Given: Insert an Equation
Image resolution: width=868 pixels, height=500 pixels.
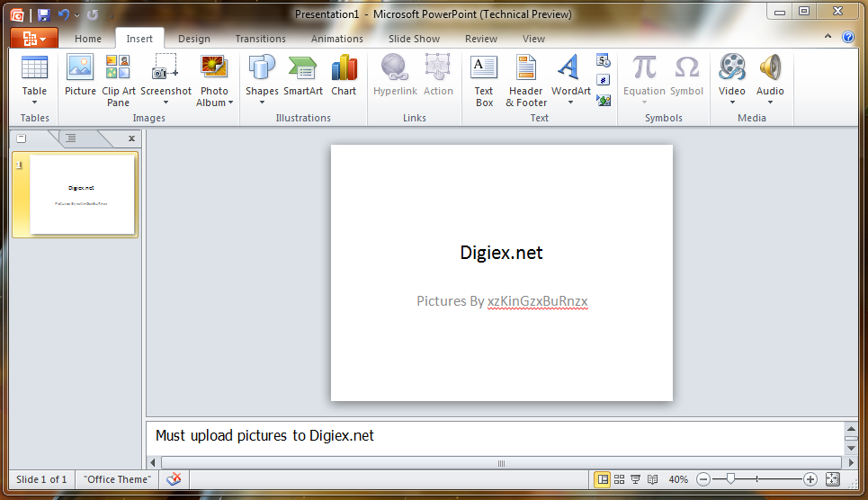Looking at the screenshot, I should 644,75.
